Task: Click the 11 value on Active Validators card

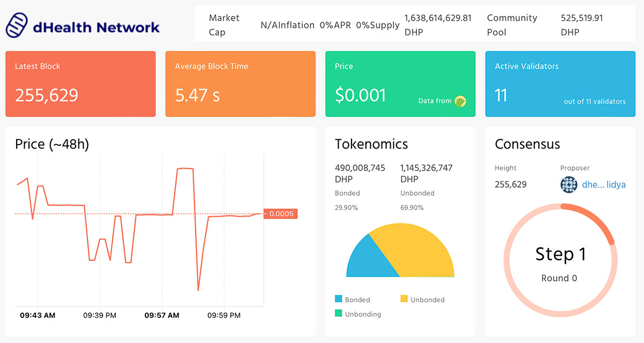Action: 501,95
